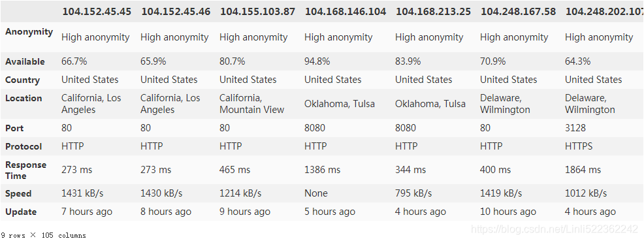The width and height of the screenshot is (644, 241).
Task: Click the blog.csdn.net watermark link
Action: (555, 229)
